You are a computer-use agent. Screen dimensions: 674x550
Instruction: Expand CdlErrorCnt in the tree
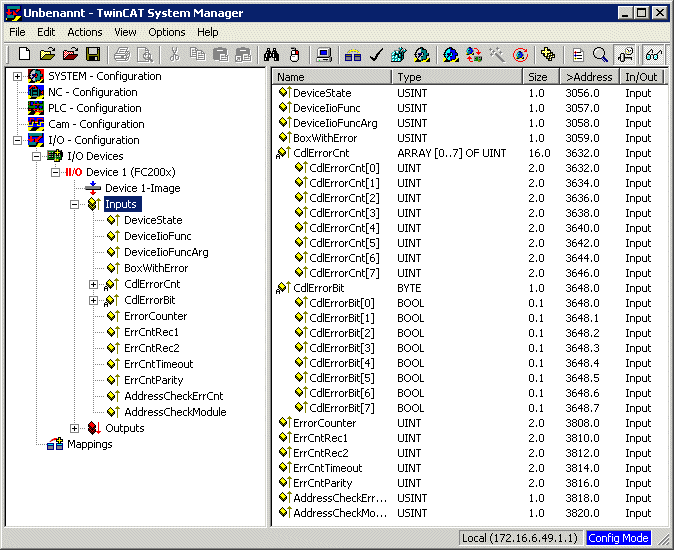(x=93, y=284)
